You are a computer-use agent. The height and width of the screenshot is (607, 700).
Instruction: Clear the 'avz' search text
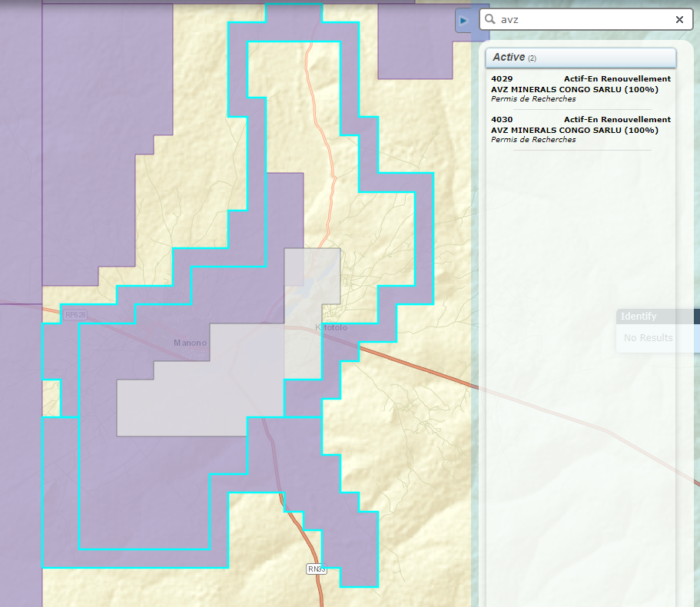(679, 20)
